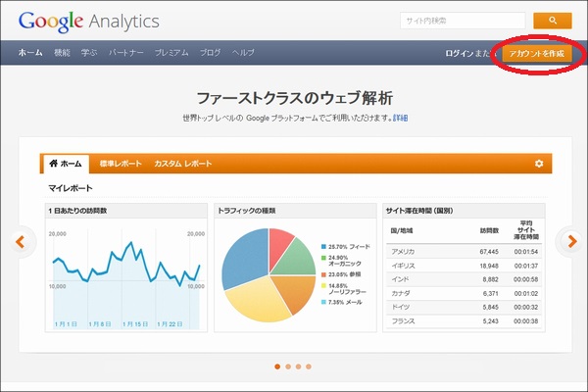Click the アメリカ row in country table
This screenshot has width=588, height=392.
pos(464,252)
